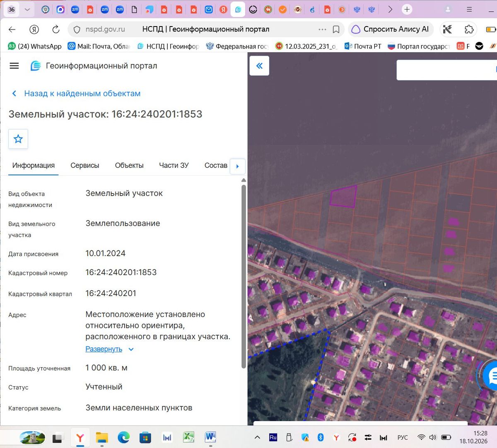
Task: Launch Microsoft Edge from the taskbar
Action: [x=123, y=437]
